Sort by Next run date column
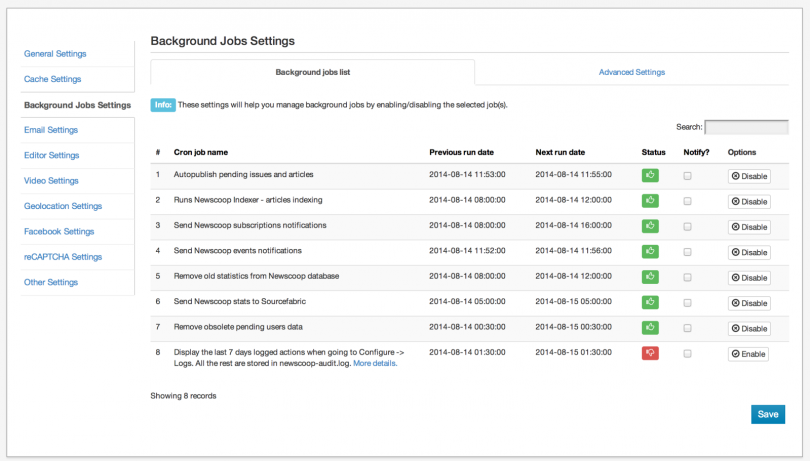 coord(560,152)
